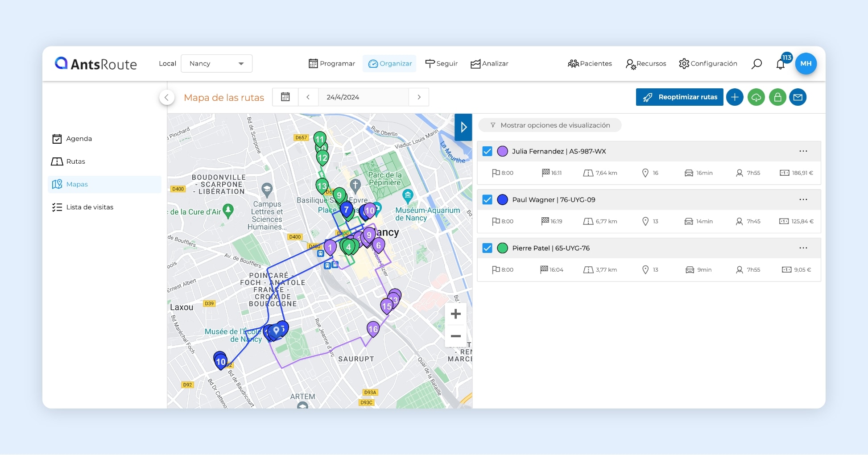Go to next day arrow
Screen dimensions: 868x455
[x=419, y=97]
